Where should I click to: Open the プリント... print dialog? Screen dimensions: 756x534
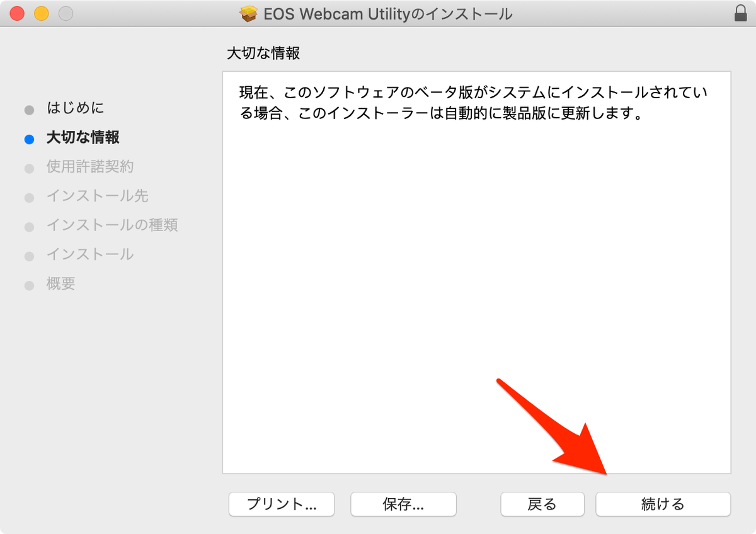click(282, 504)
